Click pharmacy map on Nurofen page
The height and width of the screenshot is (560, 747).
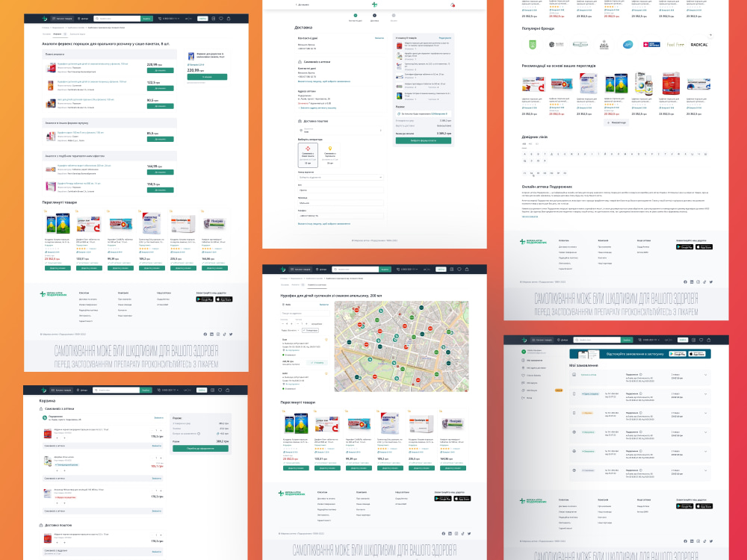402,346
